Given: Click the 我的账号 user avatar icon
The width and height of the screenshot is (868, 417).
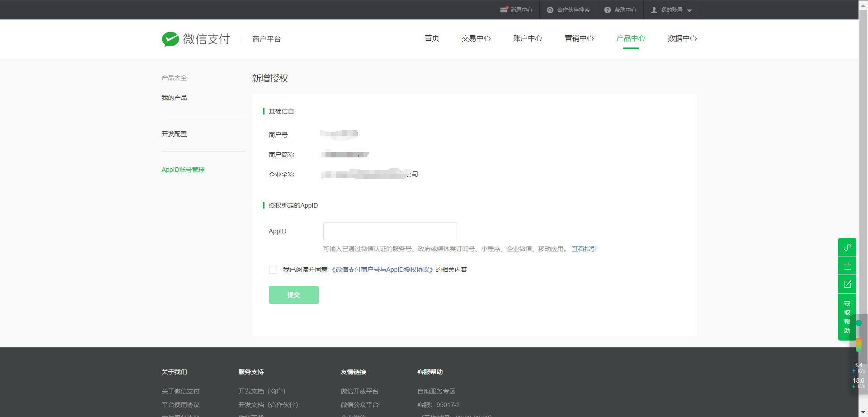Looking at the screenshot, I should tap(654, 10).
